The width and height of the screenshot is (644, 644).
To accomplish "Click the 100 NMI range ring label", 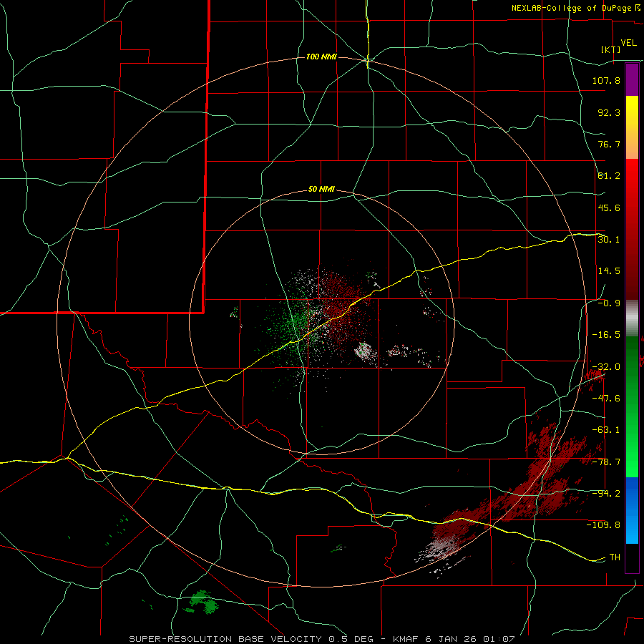I will pos(321,57).
